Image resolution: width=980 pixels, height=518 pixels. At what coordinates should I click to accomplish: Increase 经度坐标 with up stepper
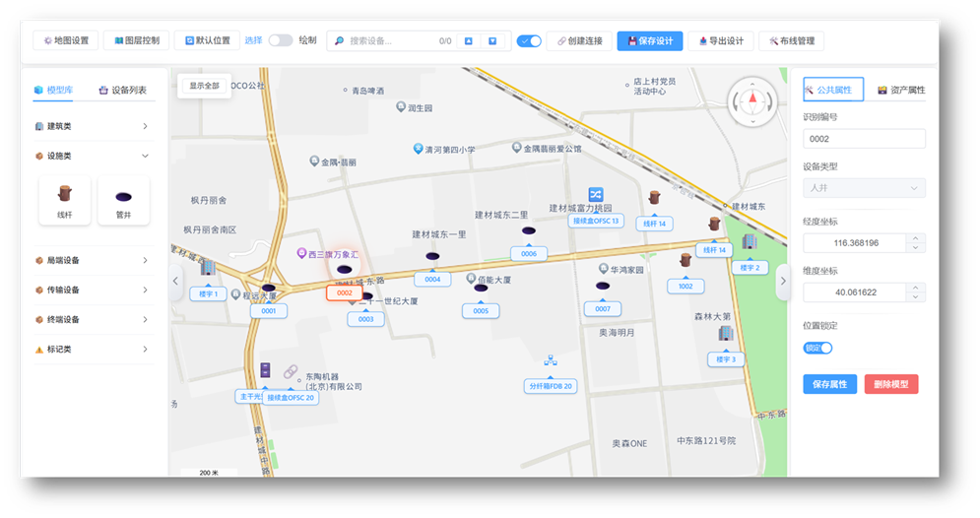916,238
